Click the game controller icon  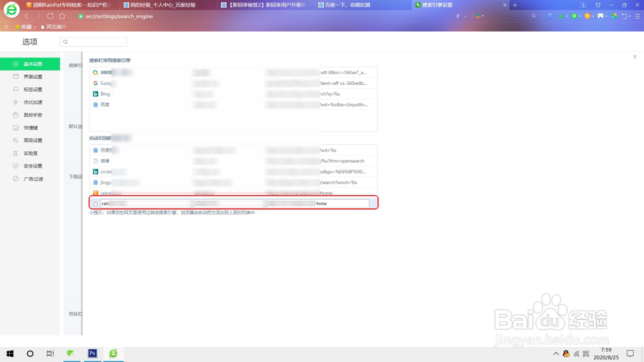601,16
